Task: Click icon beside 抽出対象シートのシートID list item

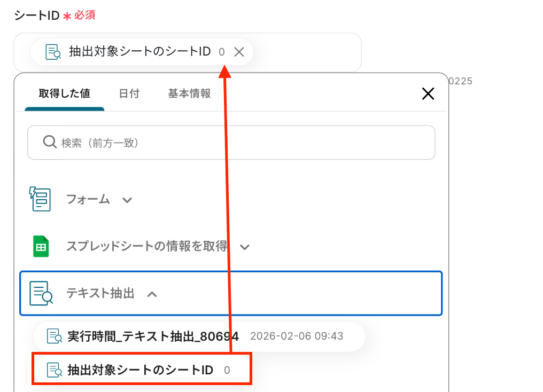Action: pyautogui.click(x=55, y=370)
